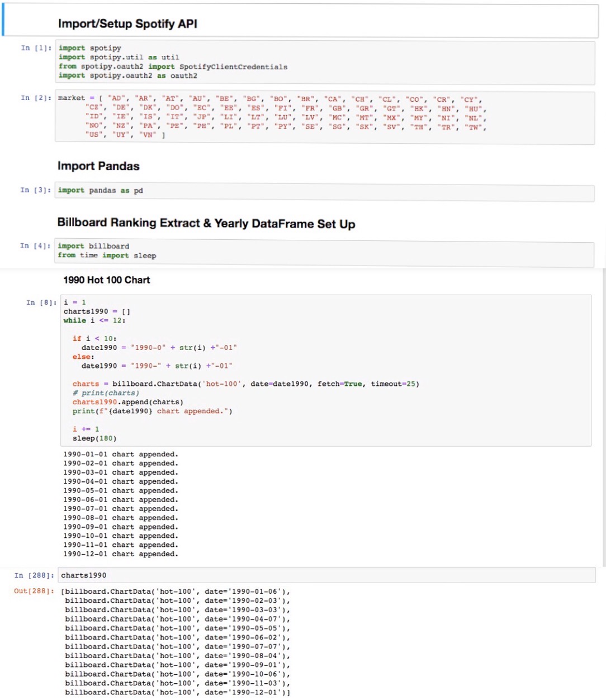Click into the "charts1990" code cell

324,575
